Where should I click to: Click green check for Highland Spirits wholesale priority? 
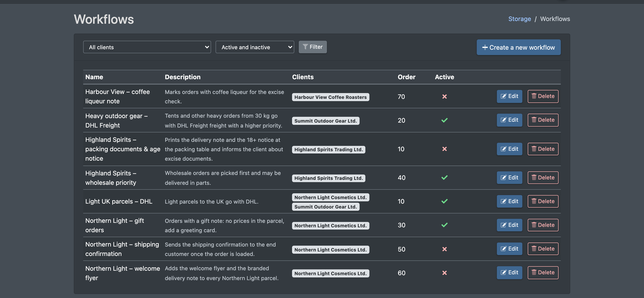[x=444, y=178]
